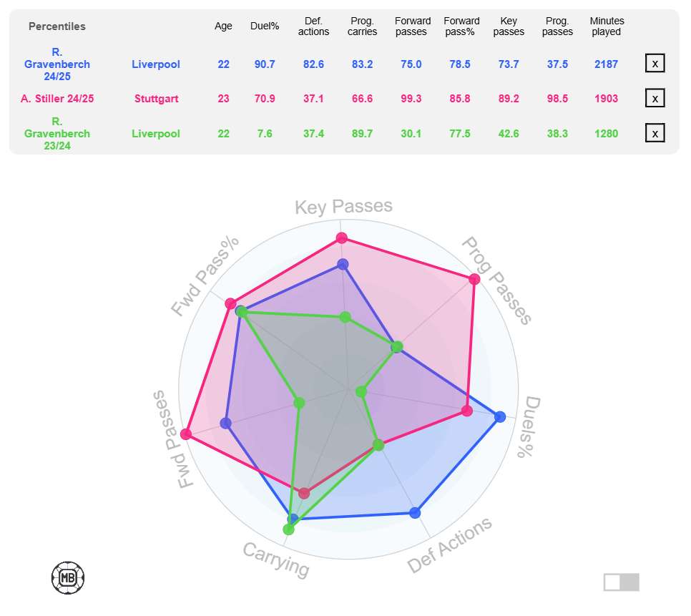This screenshot has height=616, width=691.
Task: Select the Duel% column header
Action: (265, 26)
